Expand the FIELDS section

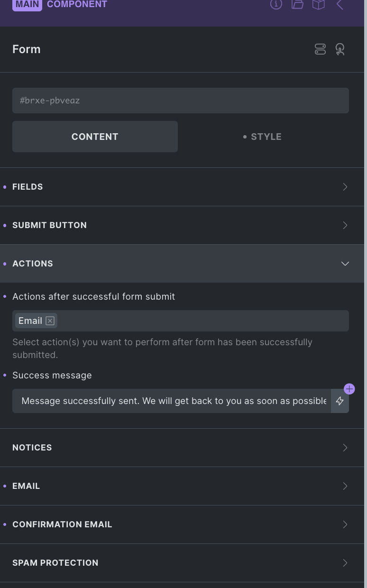(182, 187)
